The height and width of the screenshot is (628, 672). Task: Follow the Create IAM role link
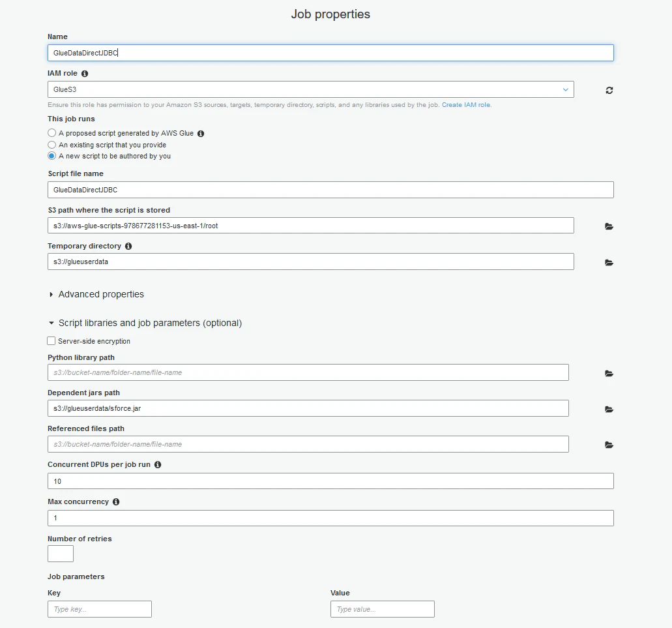click(466, 105)
